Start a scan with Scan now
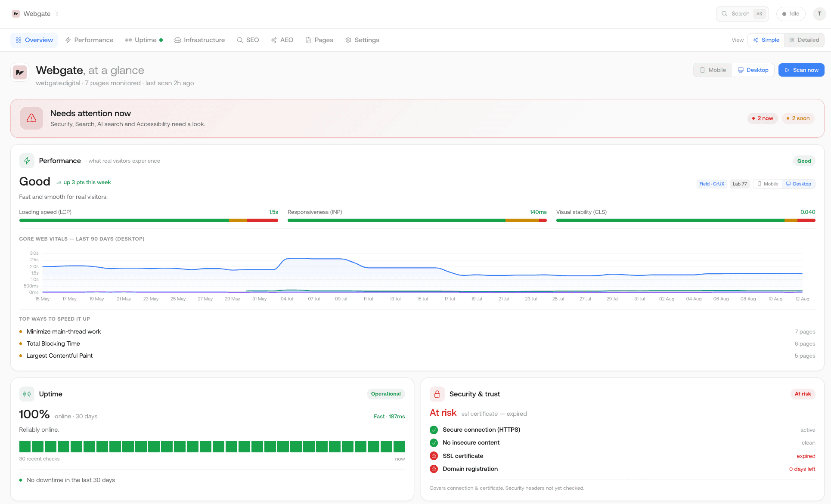The height and width of the screenshot is (504, 831). click(801, 70)
